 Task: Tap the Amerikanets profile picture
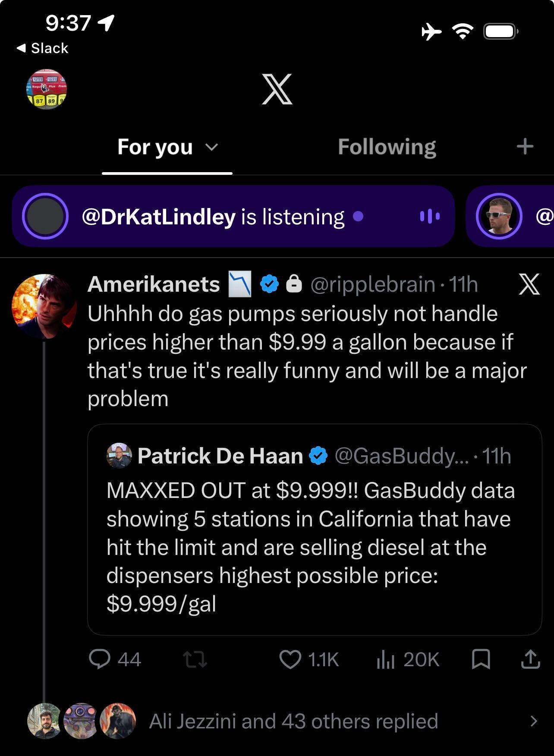(44, 306)
